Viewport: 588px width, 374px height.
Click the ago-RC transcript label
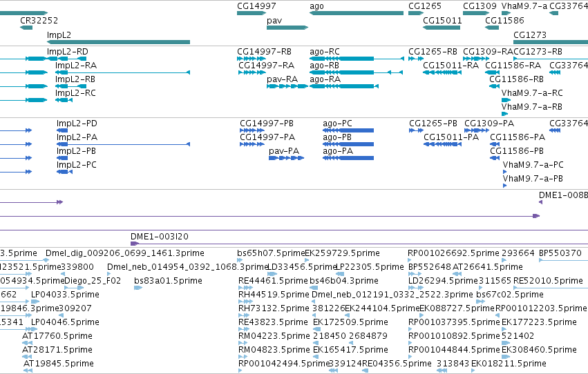tap(325, 51)
